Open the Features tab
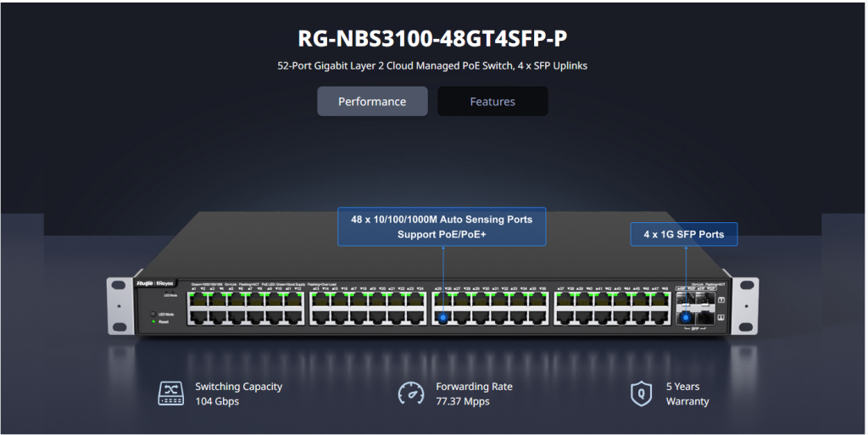This screenshot has width=868, height=435. (x=492, y=101)
